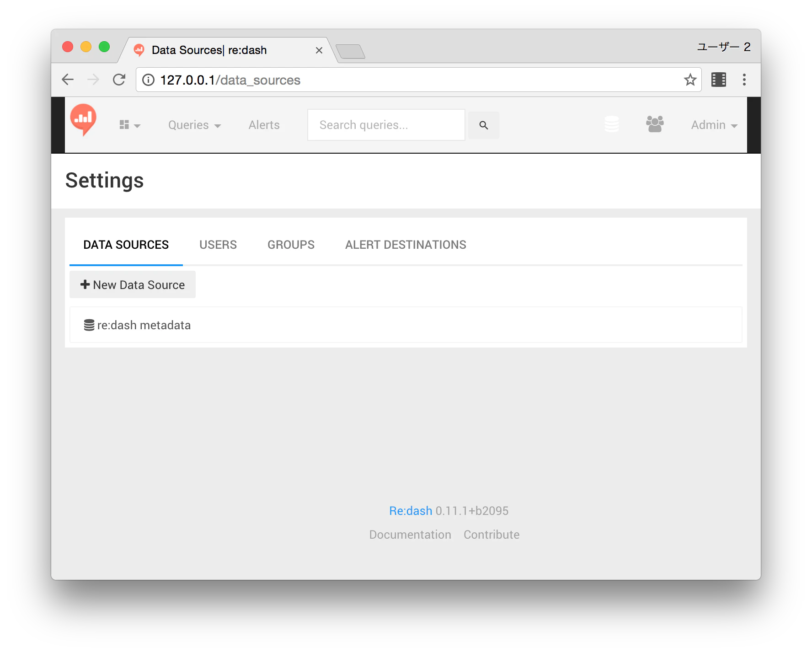Switch to the Users tab
This screenshot has width=812, height=653.
[x=218, y=245]
